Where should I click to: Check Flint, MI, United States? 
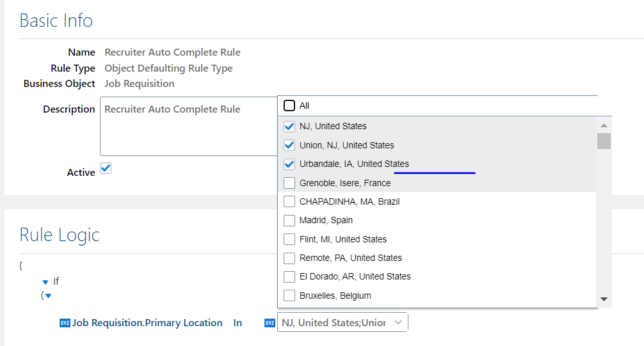289,239
